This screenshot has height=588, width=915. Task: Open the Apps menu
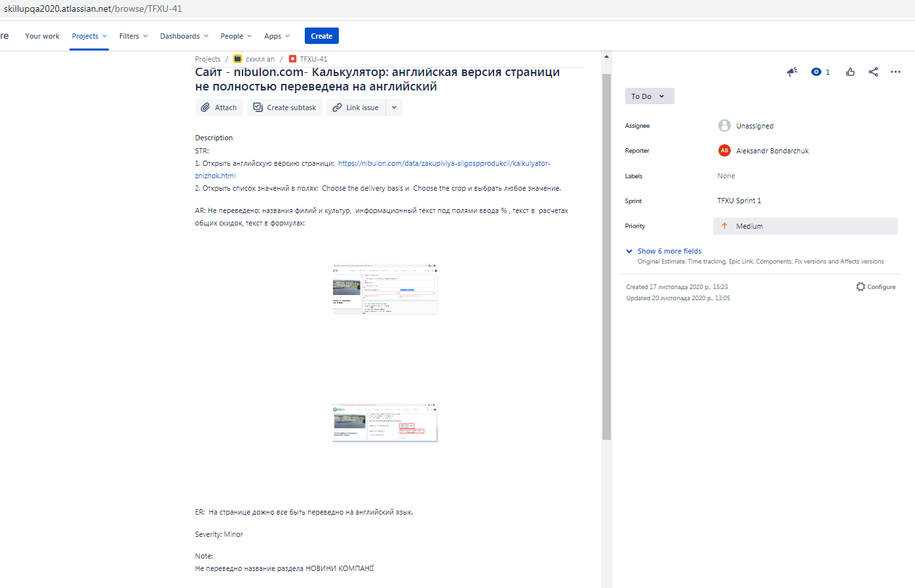tap(277, 36)
